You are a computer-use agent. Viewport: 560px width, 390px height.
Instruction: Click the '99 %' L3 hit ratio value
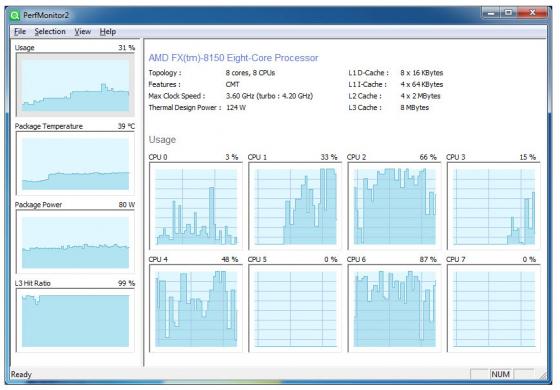[126, 283]
